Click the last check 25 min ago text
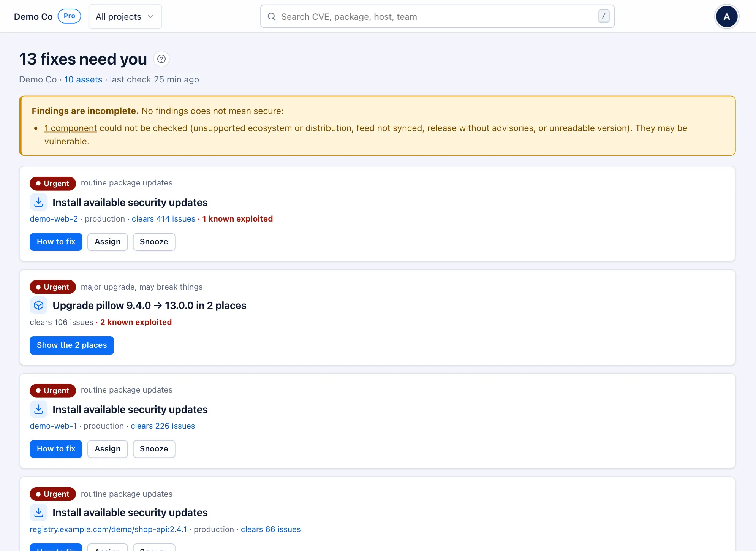 (154, 79)
